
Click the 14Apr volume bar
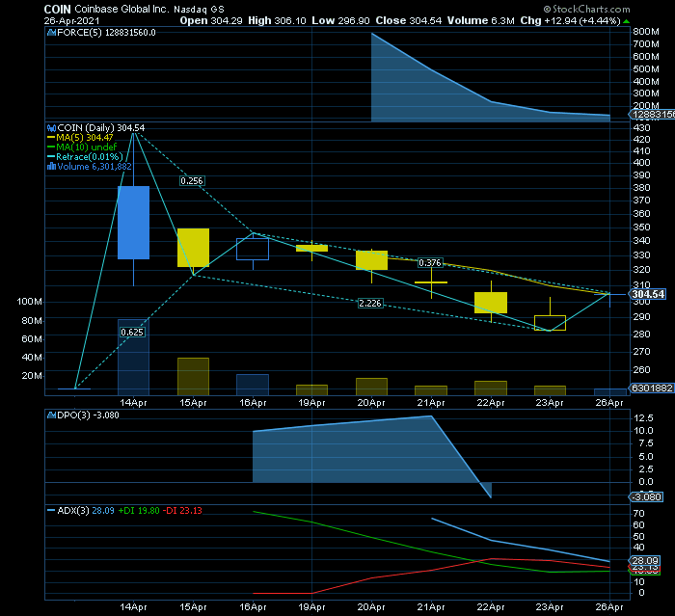pyautogui.click(x=133, y=358)
